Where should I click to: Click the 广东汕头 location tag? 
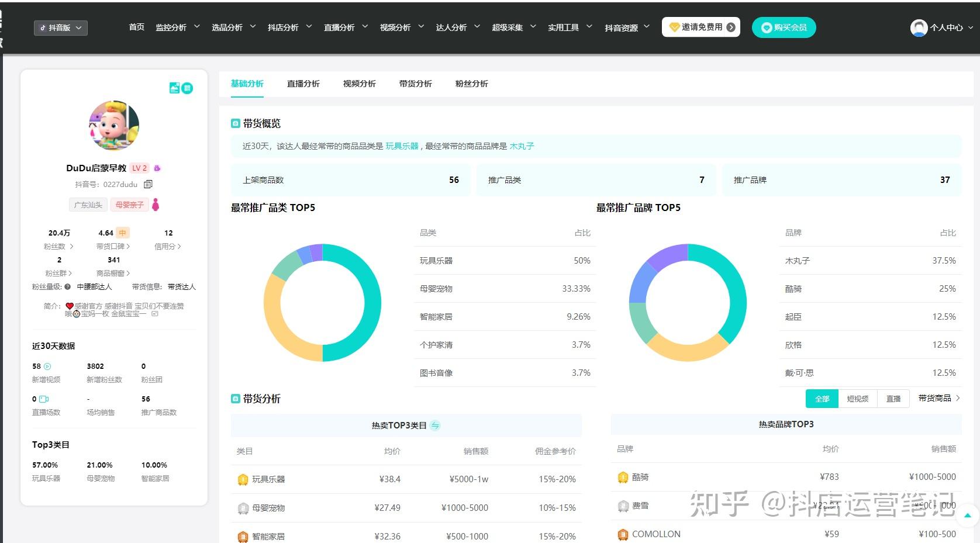point(88,205)
